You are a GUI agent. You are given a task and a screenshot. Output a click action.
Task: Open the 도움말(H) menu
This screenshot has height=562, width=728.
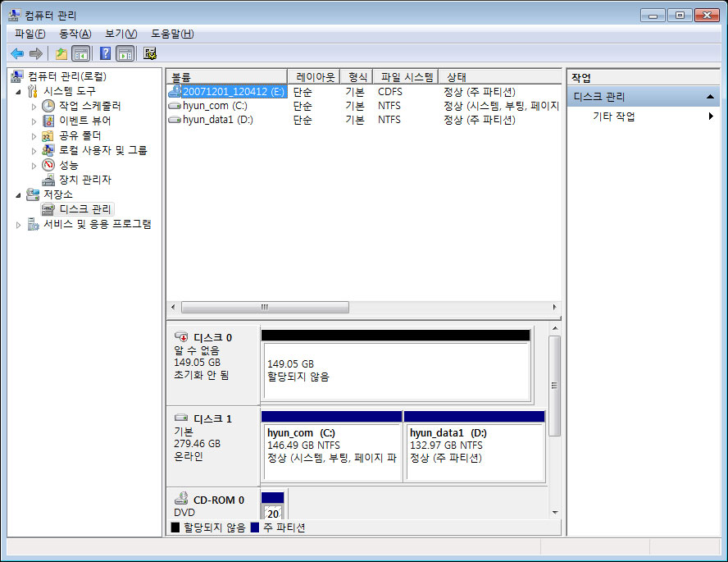point(172,34)
